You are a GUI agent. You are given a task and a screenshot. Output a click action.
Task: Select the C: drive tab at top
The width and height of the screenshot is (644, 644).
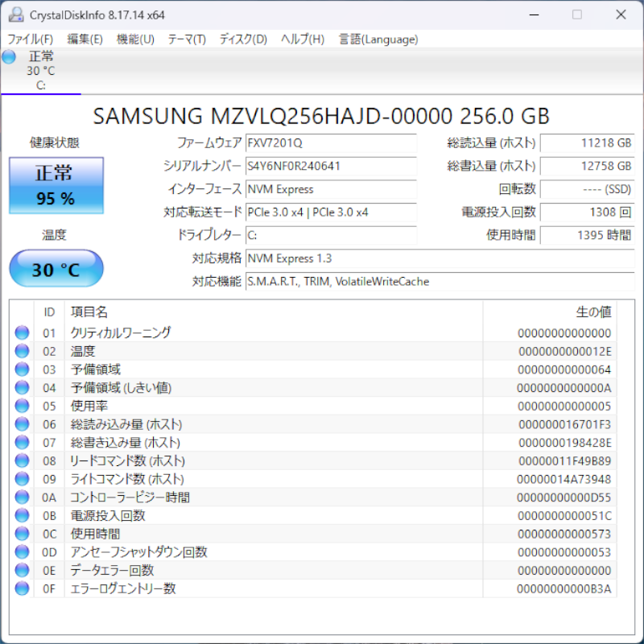[x=40, y=71]
